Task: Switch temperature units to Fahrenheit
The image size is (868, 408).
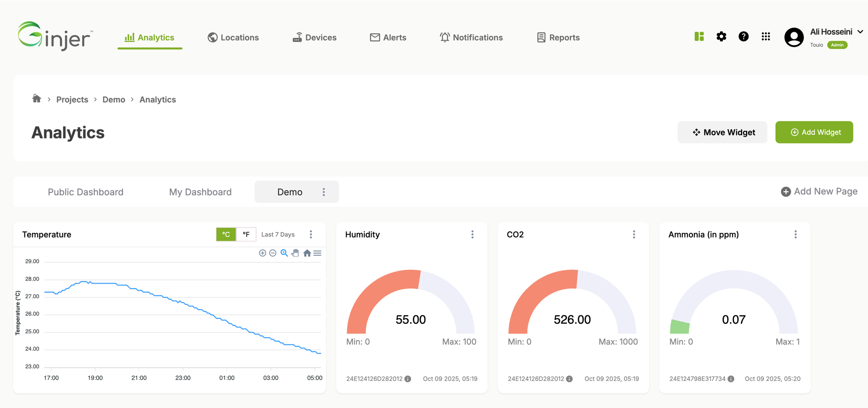Action: coord(246,234)
